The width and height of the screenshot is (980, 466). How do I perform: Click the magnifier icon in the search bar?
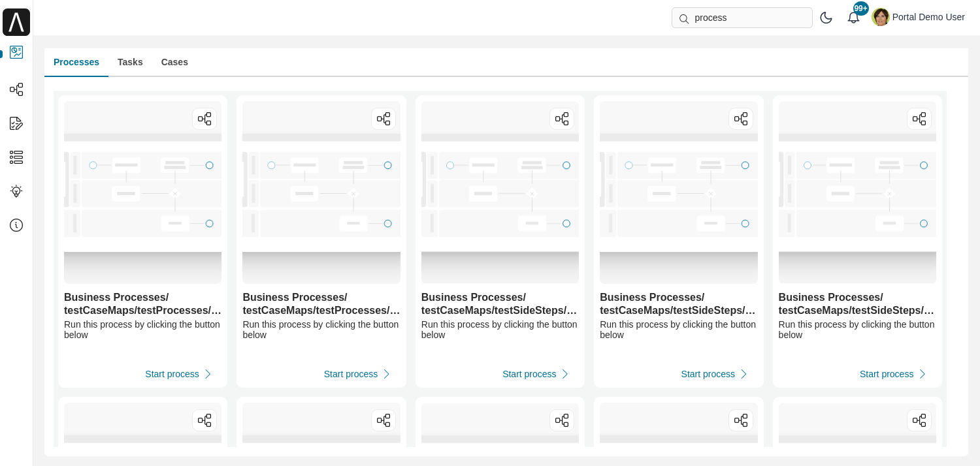click(x=684, y=19)
